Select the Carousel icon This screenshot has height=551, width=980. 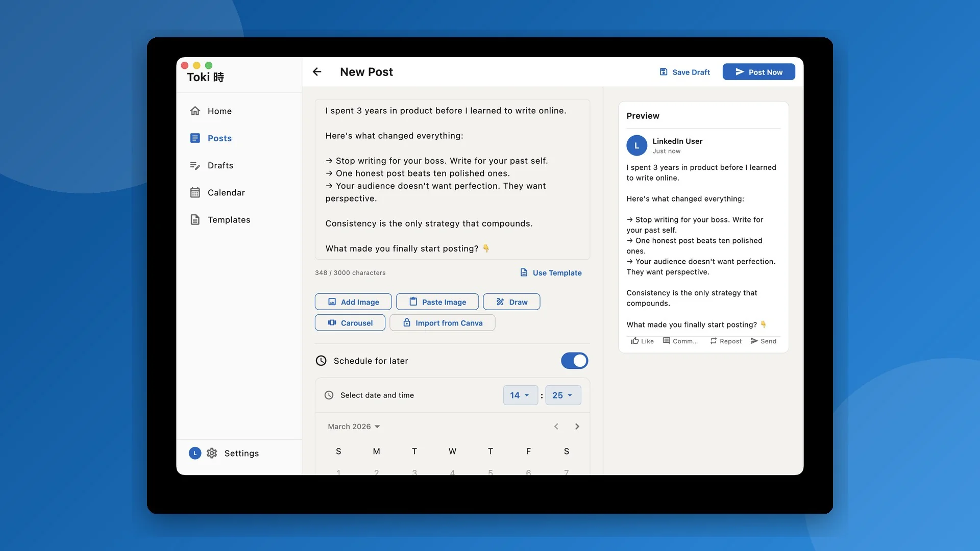pyautogui.click(x=332, y=322)
